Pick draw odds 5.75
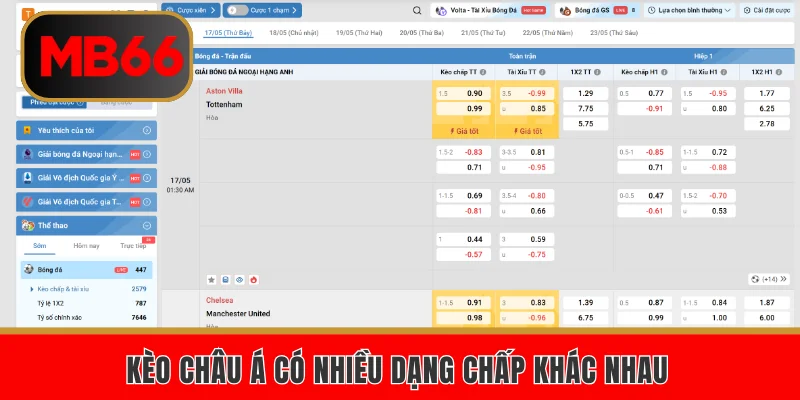This screenshot has height=400, width=800. pos(586,124)
